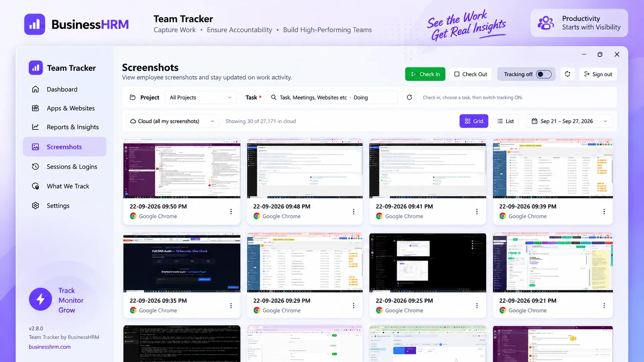The image size is (644, 362).
Task: Open options menu for 09:21 PM screenshot
Action: coord(604,305)
